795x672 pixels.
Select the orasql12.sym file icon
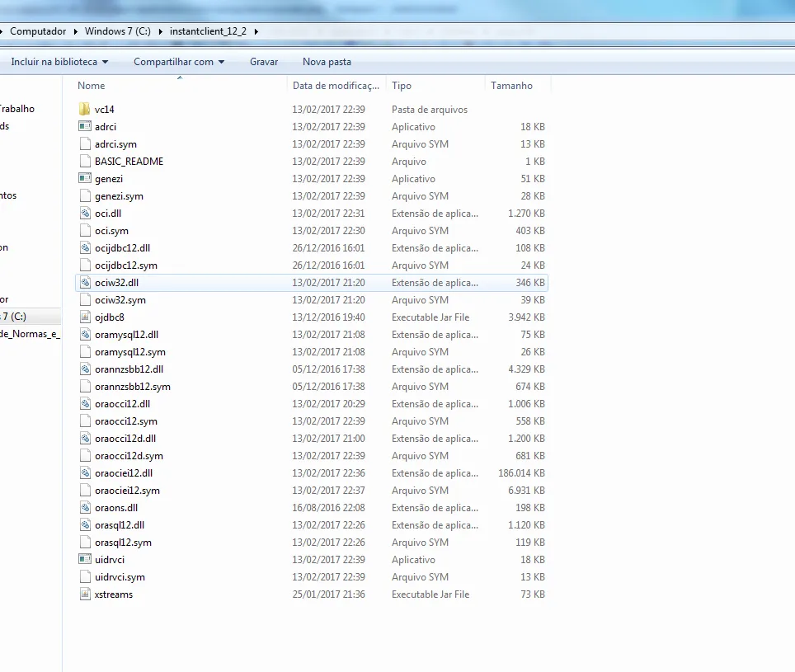(85, 543)
